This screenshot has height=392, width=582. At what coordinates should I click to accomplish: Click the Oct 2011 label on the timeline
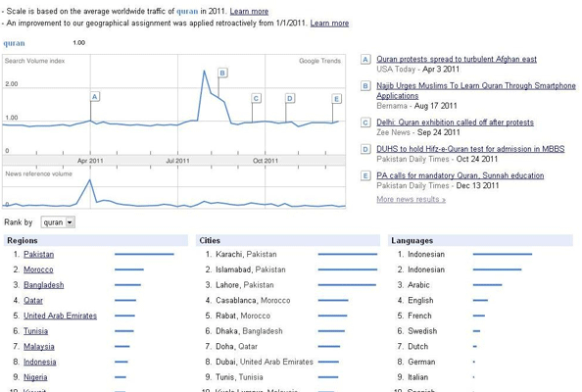click(x=265, y=161)
